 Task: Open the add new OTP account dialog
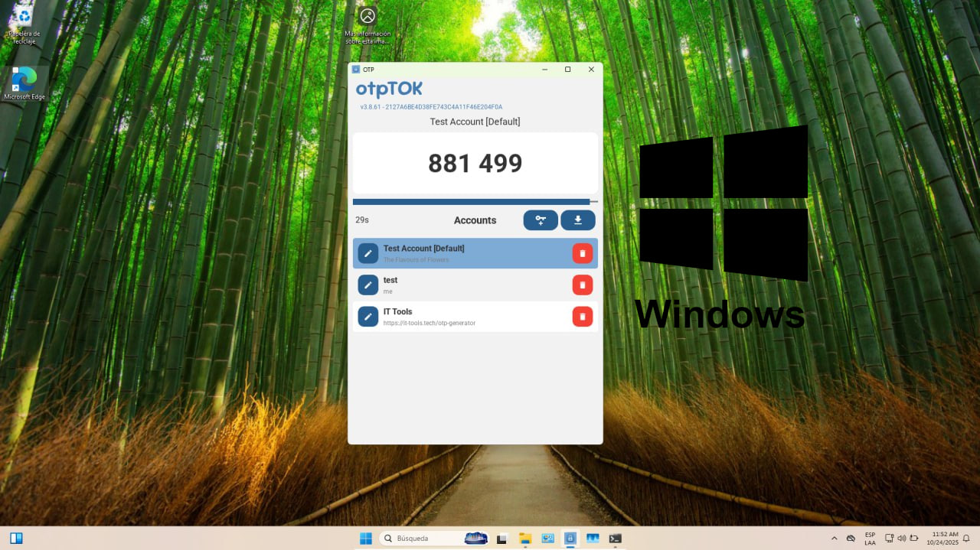tap(541, 220)
